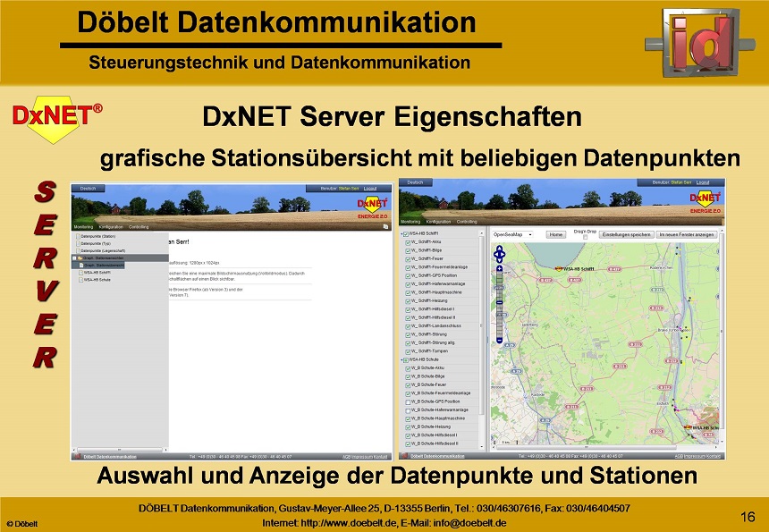Open the Kontakt footer link in map view
The height and width of the screenshot is (532, 769).
tap(714, 456)
